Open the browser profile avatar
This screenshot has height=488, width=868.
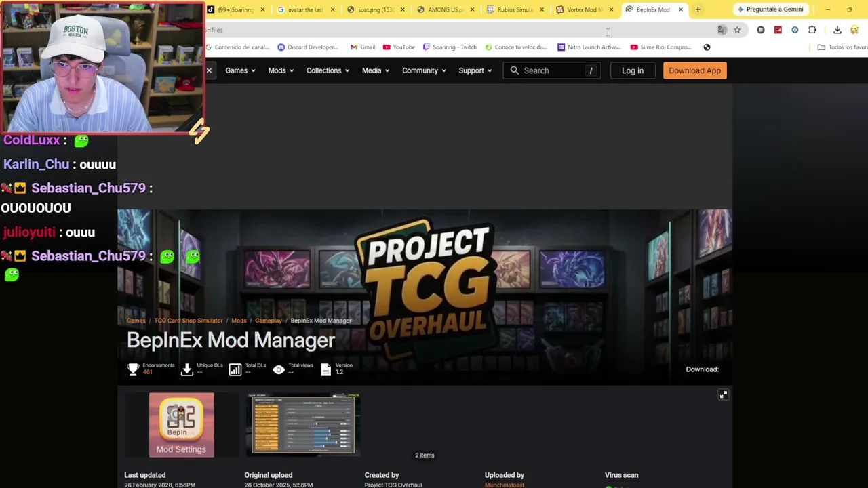854,30
